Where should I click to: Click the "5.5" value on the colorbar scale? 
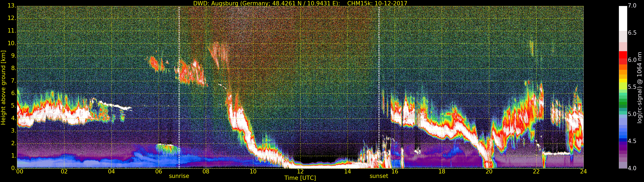pyautogui.click(x=632, y=87)
